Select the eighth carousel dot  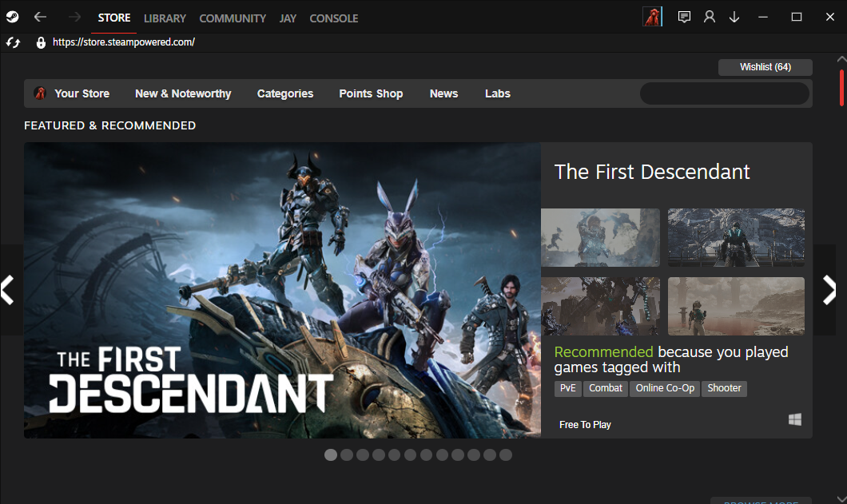pos(442,454)
